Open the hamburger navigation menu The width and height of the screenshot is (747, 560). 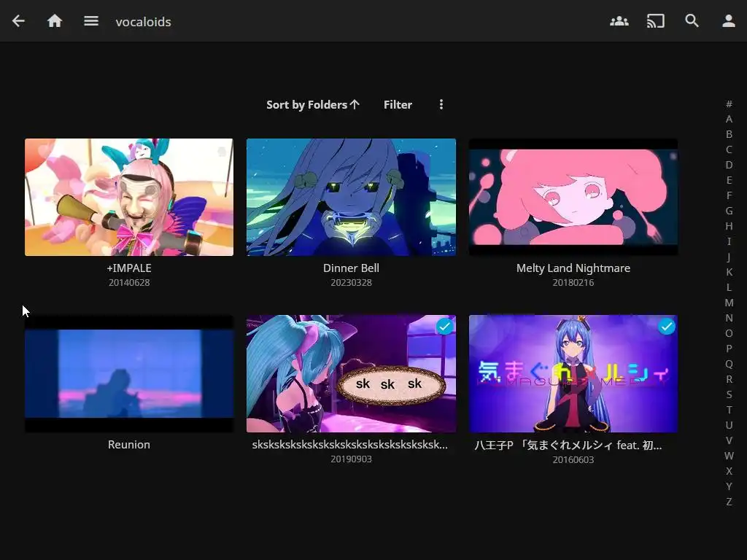[x=91, y=21]
